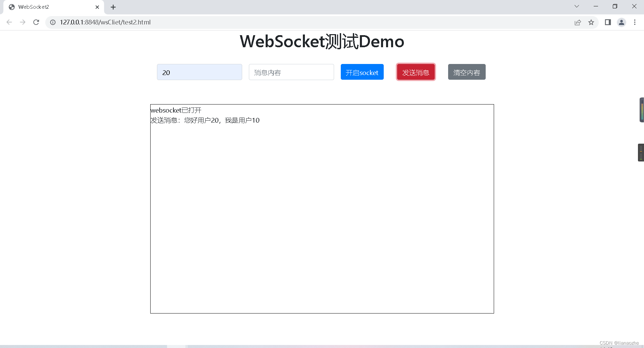Restore down the browser window
The height and width of the screenshot is (348, 644).
pyautogui.click(x=615, y=6)
